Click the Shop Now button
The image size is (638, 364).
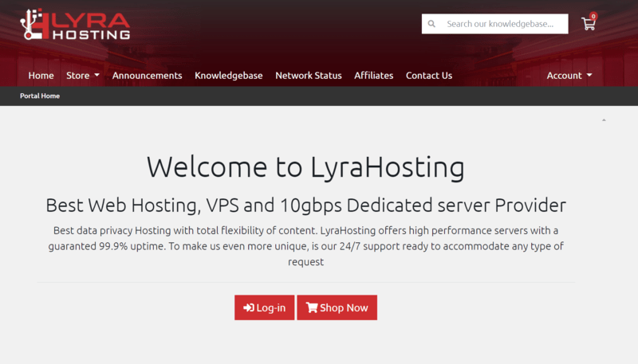[x=337, y=307]
